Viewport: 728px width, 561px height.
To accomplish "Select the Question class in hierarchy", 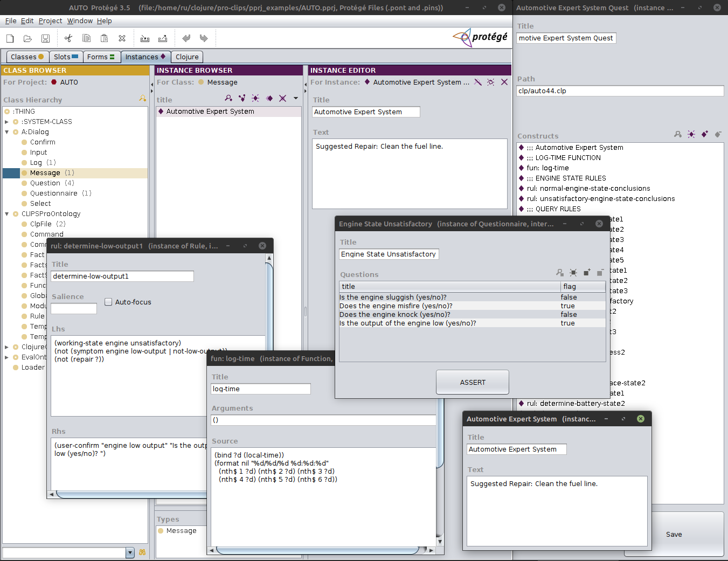I will click(x=45, y=183).
